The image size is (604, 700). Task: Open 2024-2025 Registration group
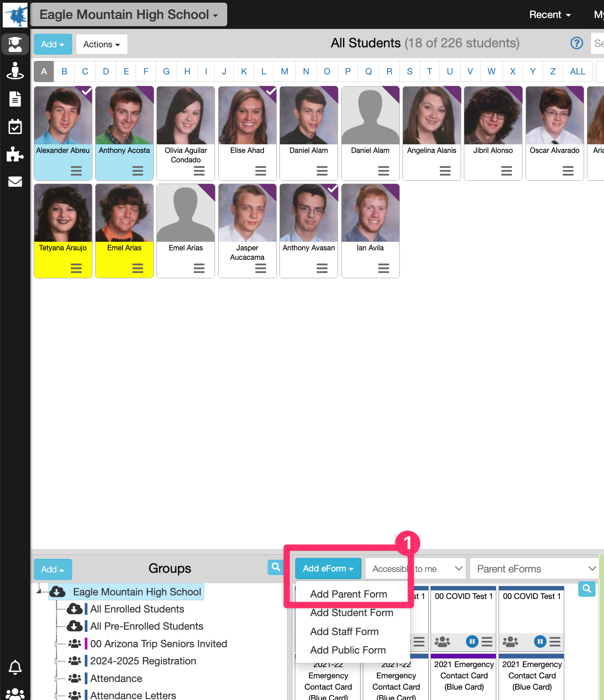point(143,661)
